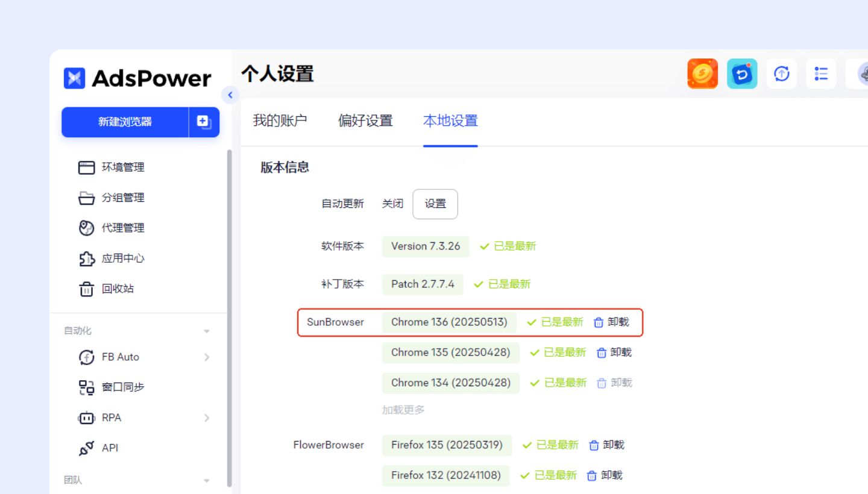Collapse the sidebar with the chevron button

click(230, 95)
